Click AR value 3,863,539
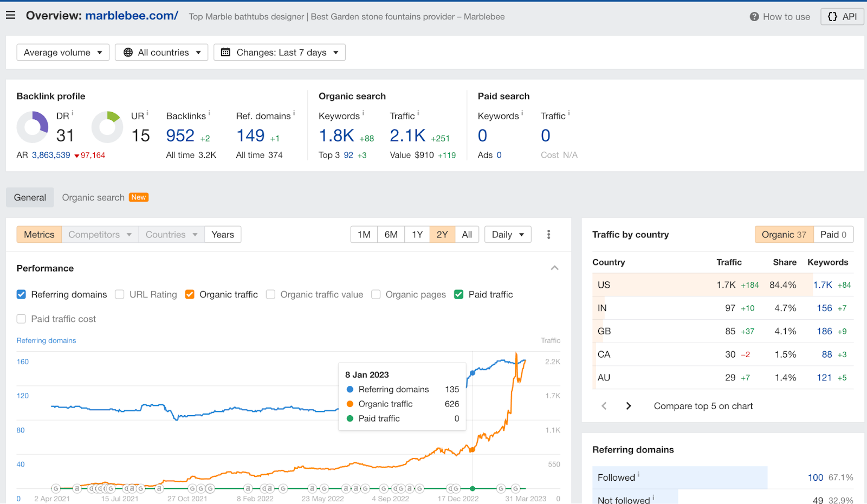Image resolution: width=867 pixels, height=504 pixels. point(51,155)
